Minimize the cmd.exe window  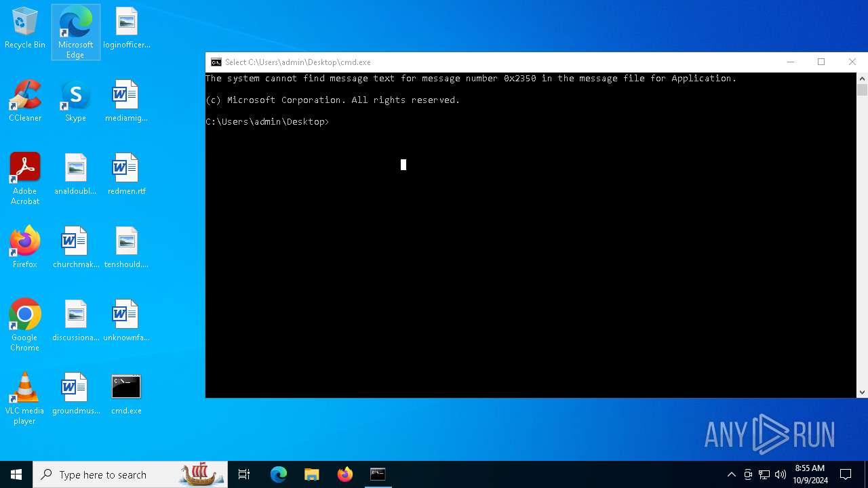pos(790,62)
